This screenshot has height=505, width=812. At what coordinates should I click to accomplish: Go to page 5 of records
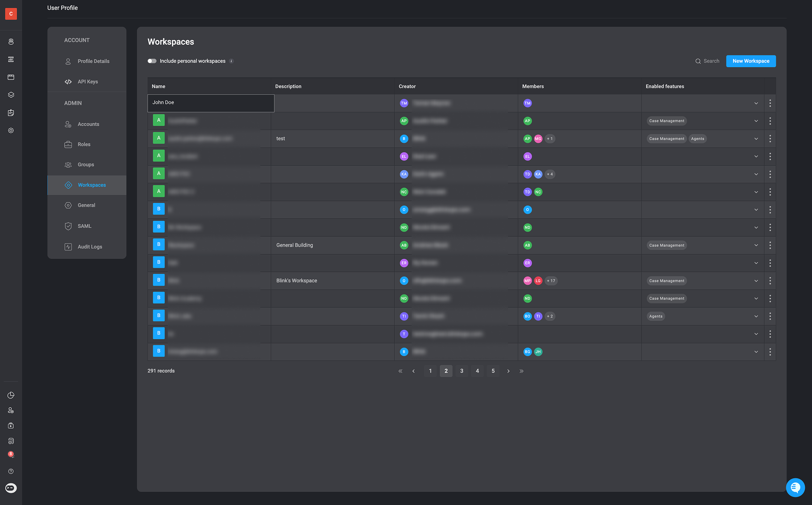pyautogui.click(x=493, y=371)
